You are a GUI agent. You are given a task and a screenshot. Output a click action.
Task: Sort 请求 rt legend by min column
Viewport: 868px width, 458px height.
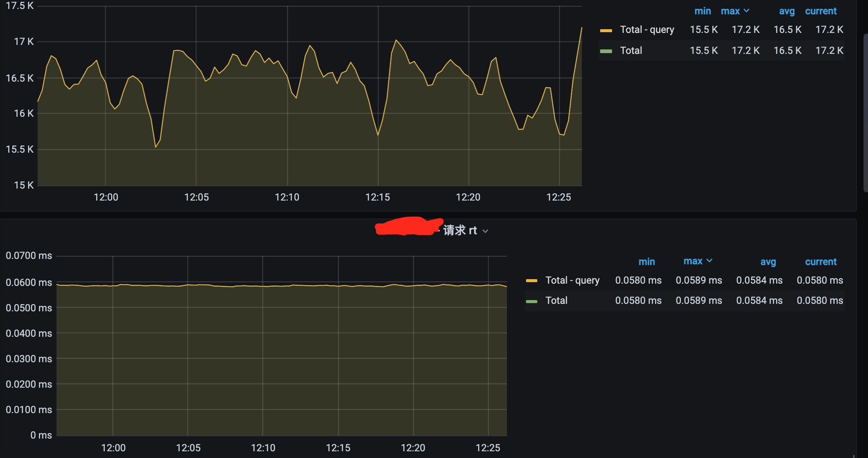pyautogui.click(x=647, y=262)
